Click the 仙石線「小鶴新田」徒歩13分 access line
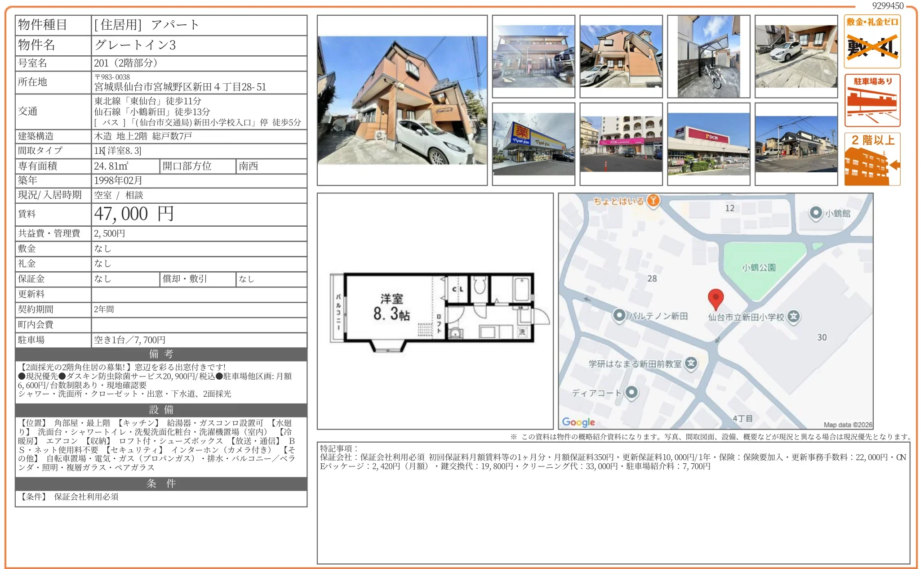This screenshot has height=569, width=924. [152, 112]
